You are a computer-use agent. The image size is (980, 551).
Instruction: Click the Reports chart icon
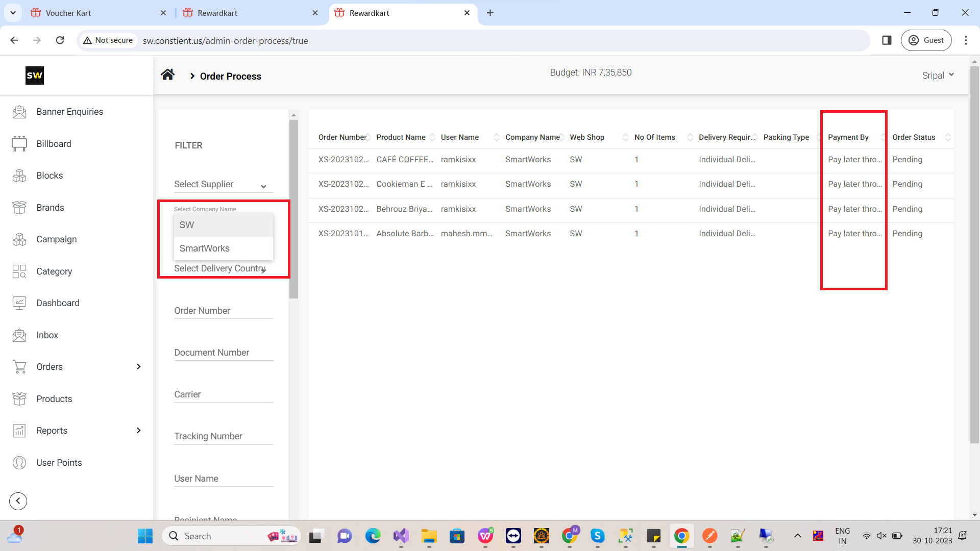tap(19, 431)
